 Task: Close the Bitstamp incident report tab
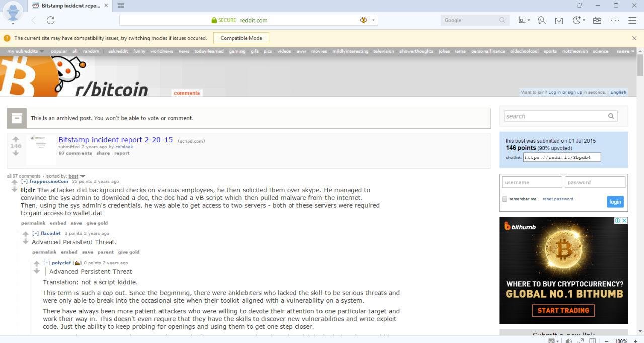point(106,6)
